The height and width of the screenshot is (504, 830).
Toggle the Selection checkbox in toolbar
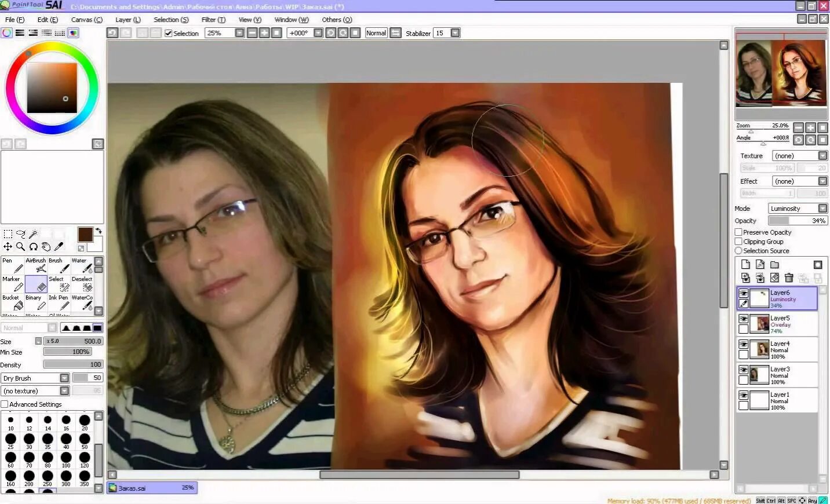169,34
